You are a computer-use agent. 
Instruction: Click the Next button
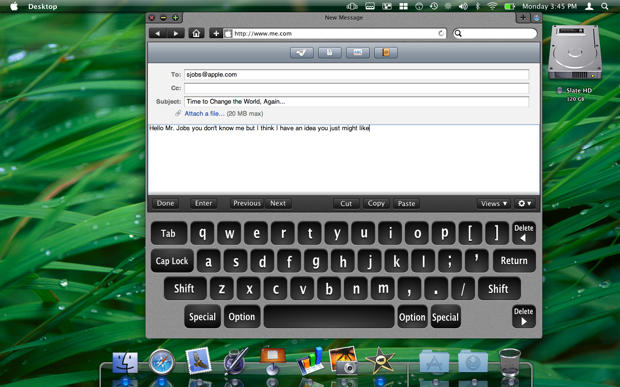point(278,204)
